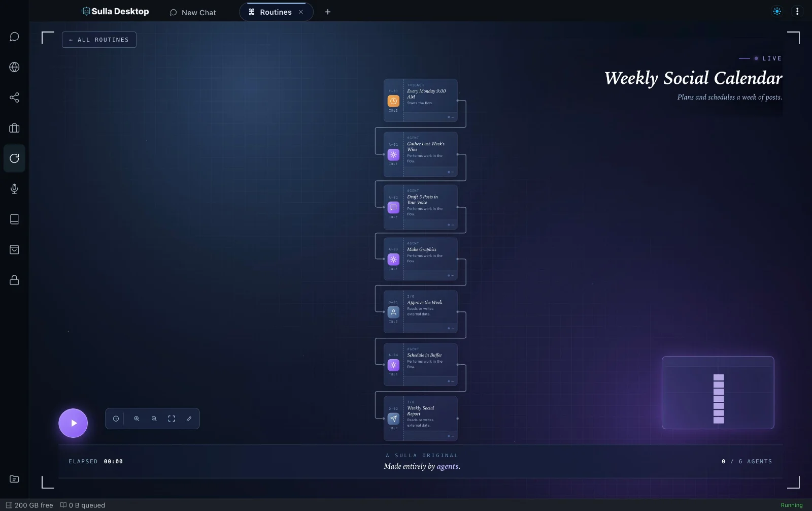Screen dimensions: 812x511
Task: Select the Routines circular arrow sidebar icon
Action: [x=14, y=158]
